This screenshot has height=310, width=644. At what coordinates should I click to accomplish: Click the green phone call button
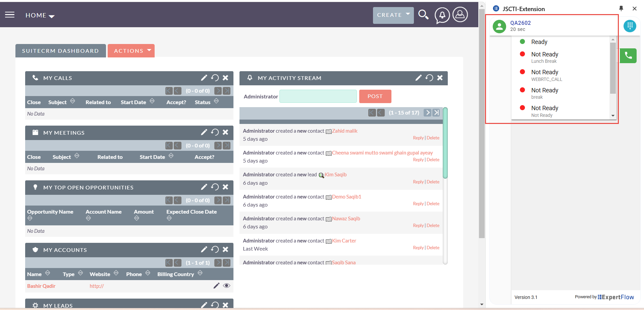(628, 56)
